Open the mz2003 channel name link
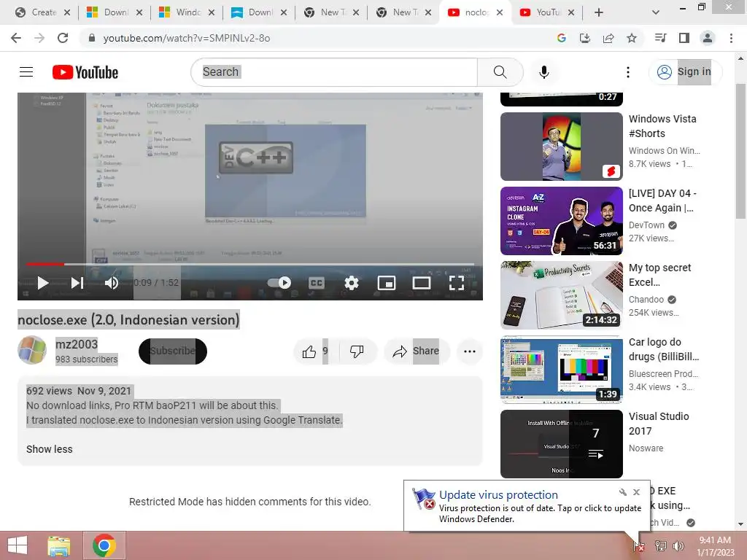The width and height of the screenshot is (747, 560). tap(77, 344)
